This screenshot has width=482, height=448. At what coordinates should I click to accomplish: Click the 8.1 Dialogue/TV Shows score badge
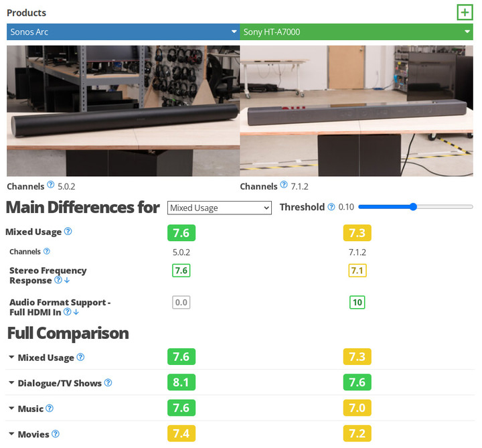[181, 382]
